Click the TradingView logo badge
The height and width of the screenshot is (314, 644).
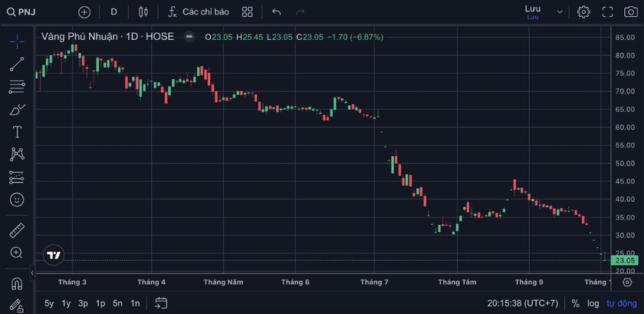click(54, 255)
